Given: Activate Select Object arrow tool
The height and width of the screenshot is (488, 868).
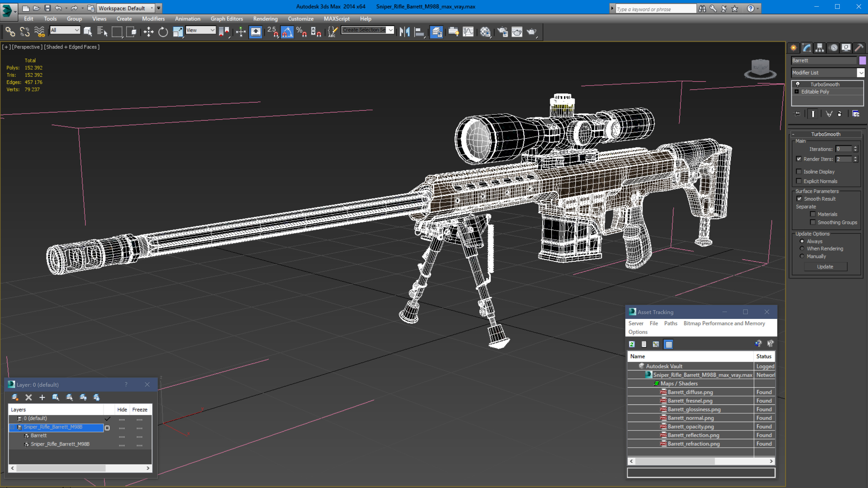Looking at the screenshot, I should (88, 32).
